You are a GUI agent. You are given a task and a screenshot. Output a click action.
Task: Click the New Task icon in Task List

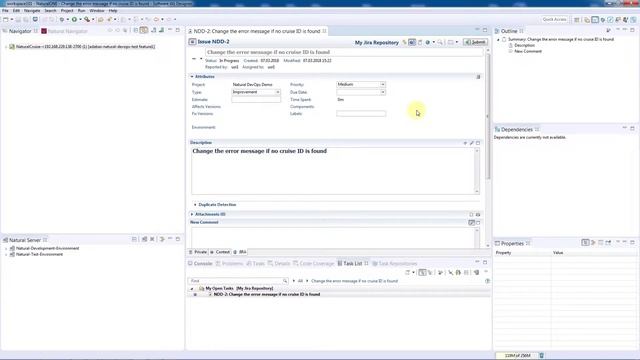click(x=407, y=272)
